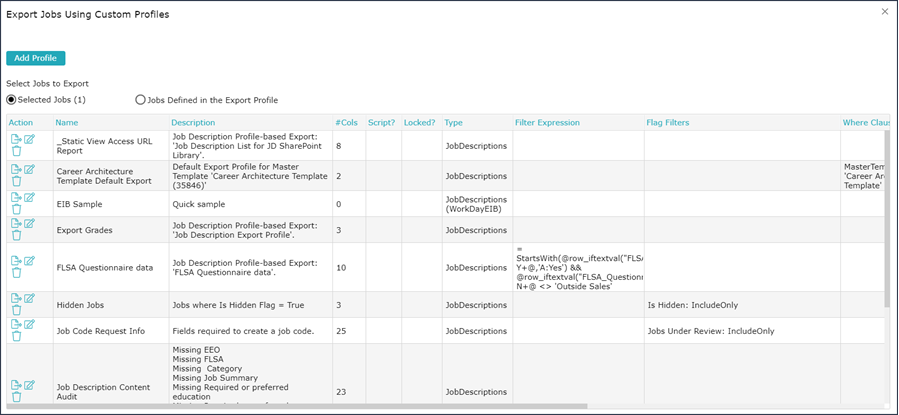Run export for _Static View Access URL Report
This screenshot has height=415, width=899.
[16, 139]
